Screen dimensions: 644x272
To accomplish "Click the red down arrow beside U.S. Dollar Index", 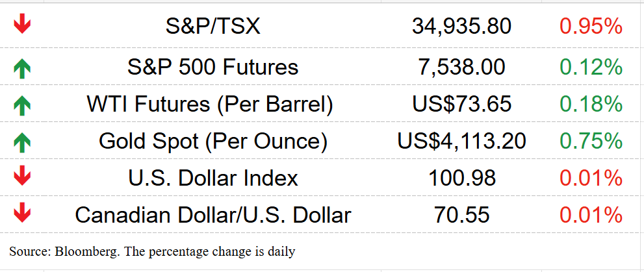I will pyautogui.click(x=22, y=177).
